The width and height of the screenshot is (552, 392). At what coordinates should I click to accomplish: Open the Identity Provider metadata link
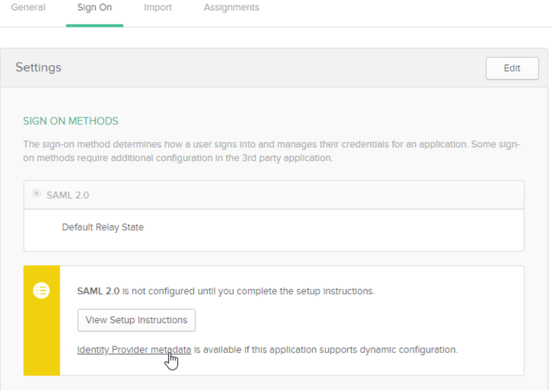click(134, 350)
